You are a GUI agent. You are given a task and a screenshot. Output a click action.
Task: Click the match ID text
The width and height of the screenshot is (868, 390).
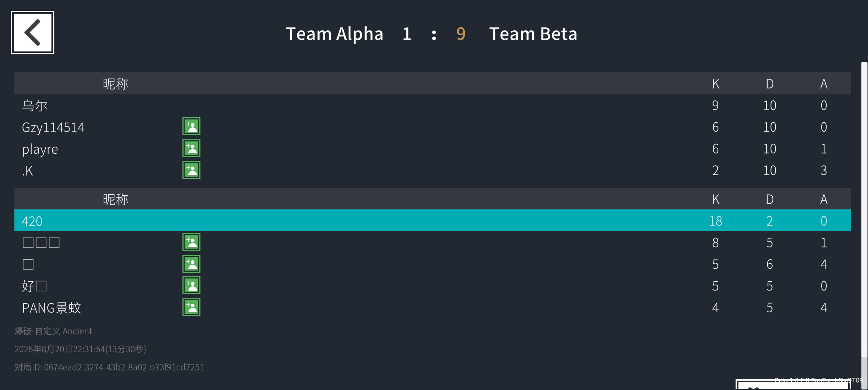pyautogui.click(x=109, y=367)
